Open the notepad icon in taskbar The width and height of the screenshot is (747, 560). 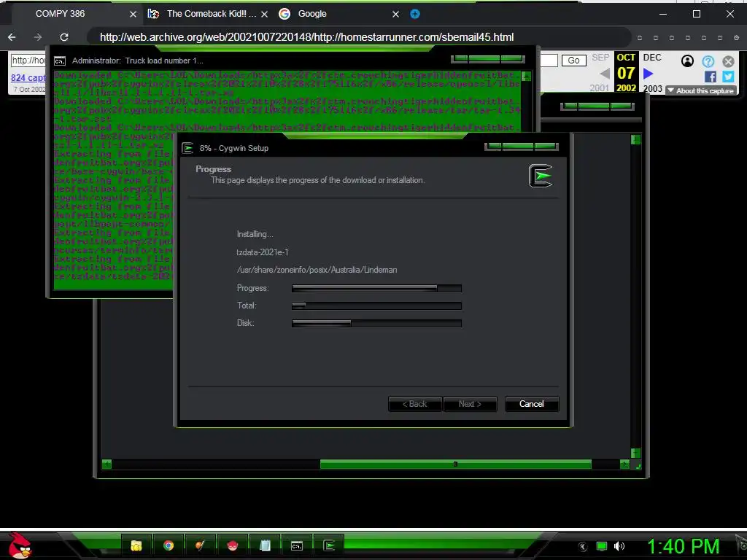(265, 545)
